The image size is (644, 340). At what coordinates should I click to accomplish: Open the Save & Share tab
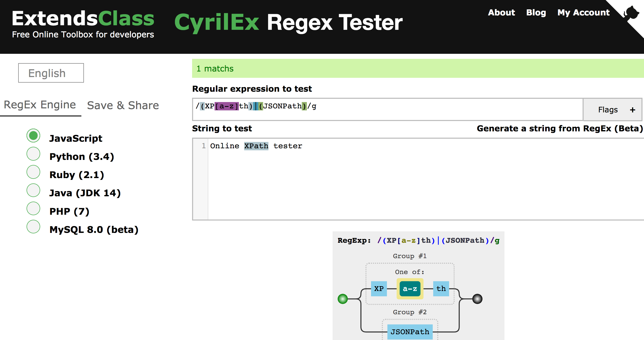tap(123, 105)
